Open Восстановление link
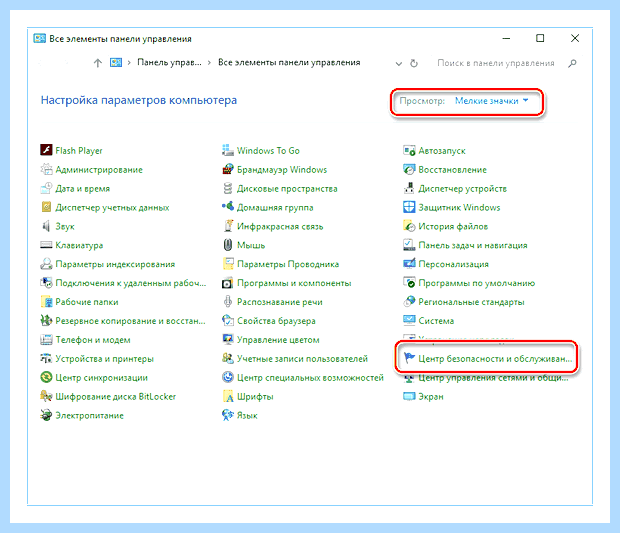 click(452, 170)
